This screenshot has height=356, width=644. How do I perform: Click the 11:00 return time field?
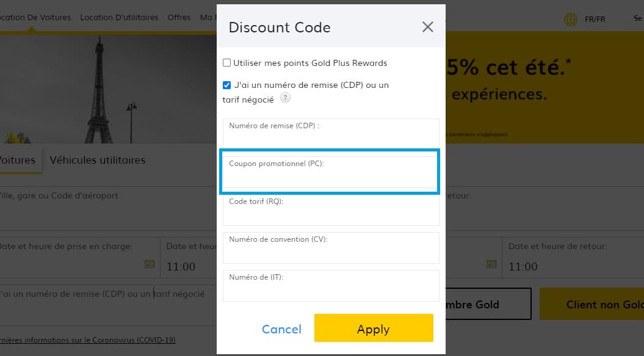[x=524, y=266]
